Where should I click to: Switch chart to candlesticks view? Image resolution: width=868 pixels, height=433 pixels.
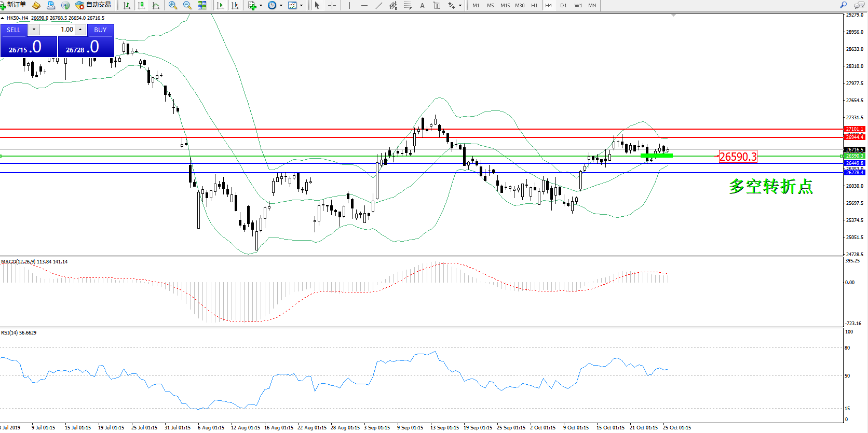pos(141,5)
